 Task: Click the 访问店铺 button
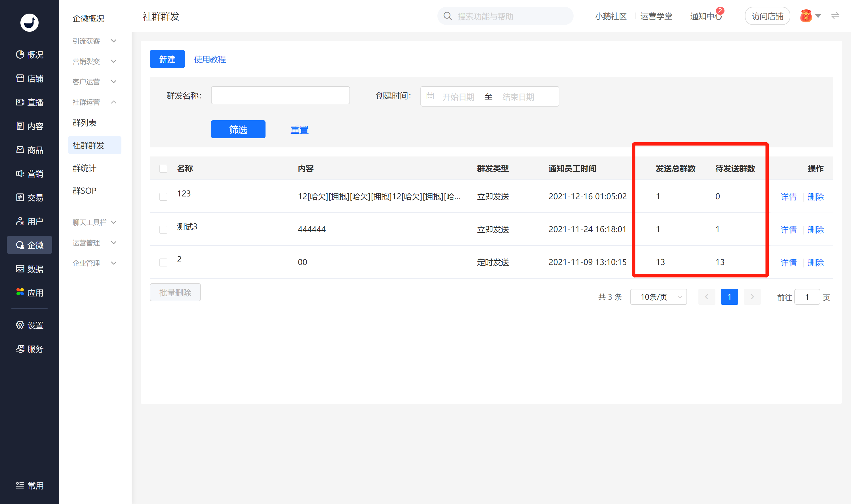[767, 16]
